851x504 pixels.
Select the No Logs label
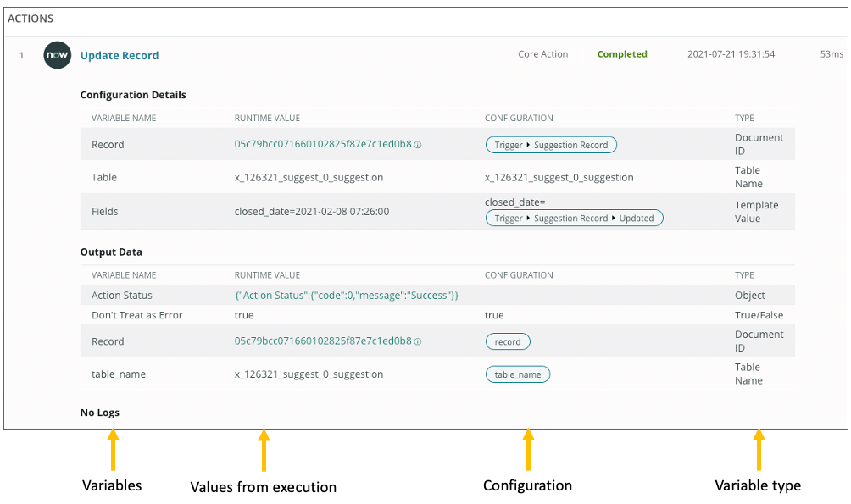(99, 412)
